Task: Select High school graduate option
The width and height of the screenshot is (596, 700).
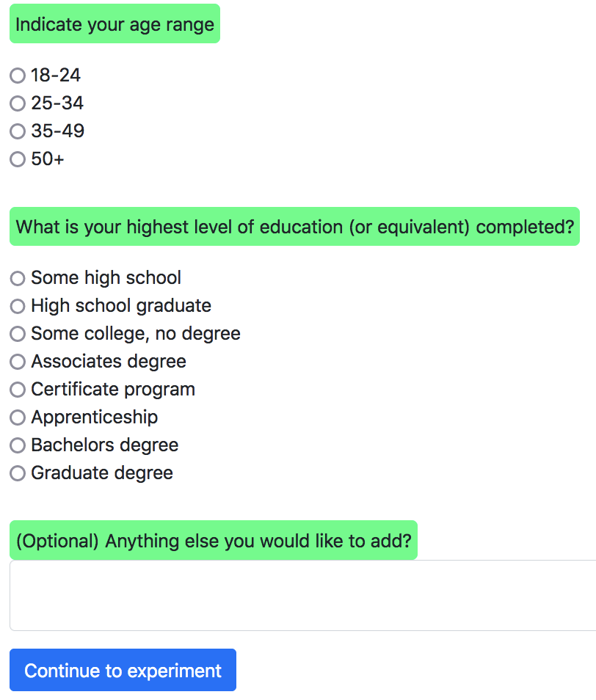Action: click(18, 306)
